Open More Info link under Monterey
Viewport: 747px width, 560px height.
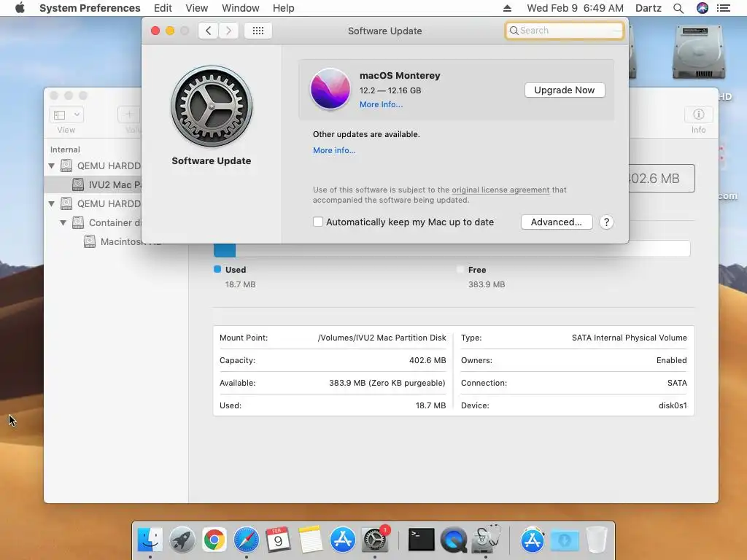coord(381,104)
